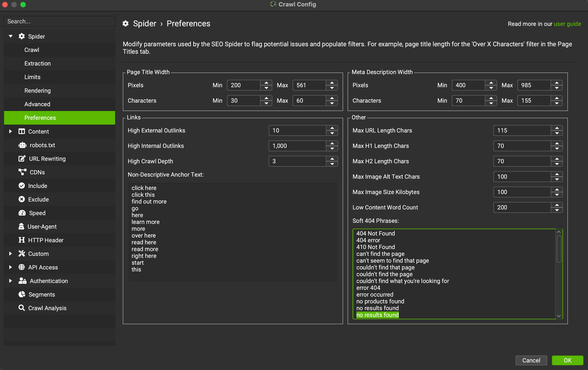Viewport: 588px width, 370px height.
Task: Select the CDNs network icon
Action: (22, 172)
